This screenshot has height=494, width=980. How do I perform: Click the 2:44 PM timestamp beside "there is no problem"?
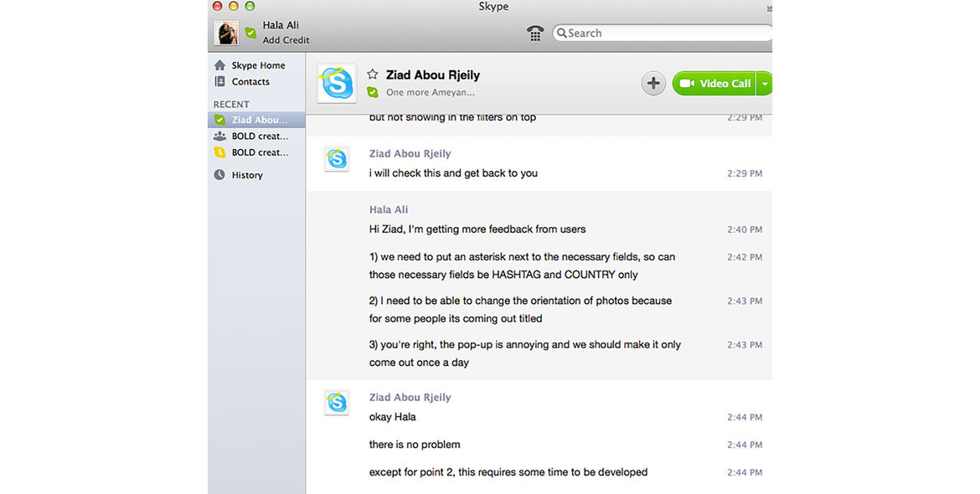pyautogui.click(x=745, y=445)
